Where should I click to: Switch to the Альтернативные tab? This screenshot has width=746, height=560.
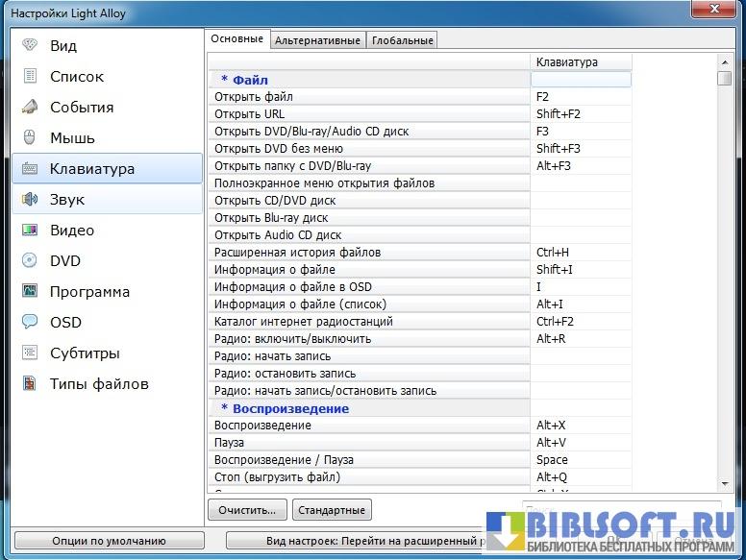[x=317, y=40]
